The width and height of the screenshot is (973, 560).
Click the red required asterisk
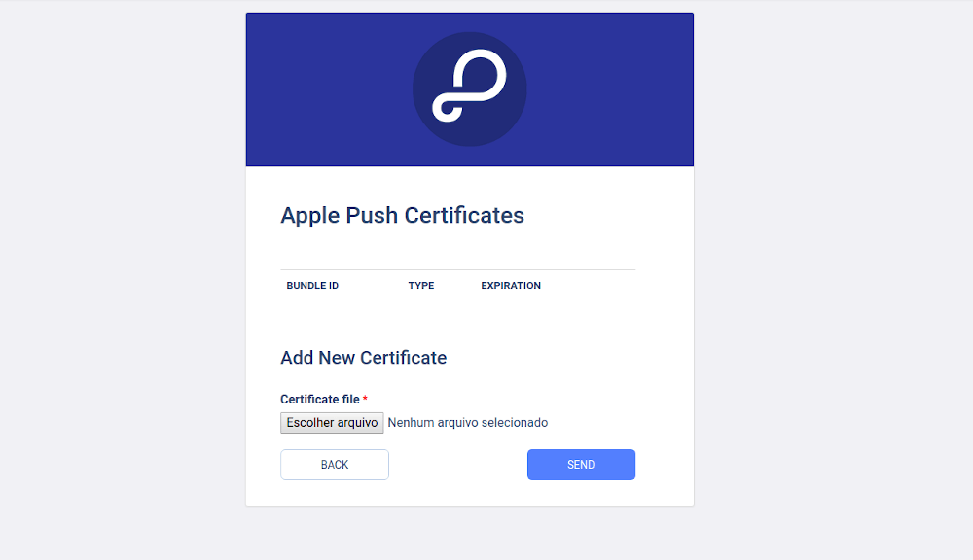point(365,399)
